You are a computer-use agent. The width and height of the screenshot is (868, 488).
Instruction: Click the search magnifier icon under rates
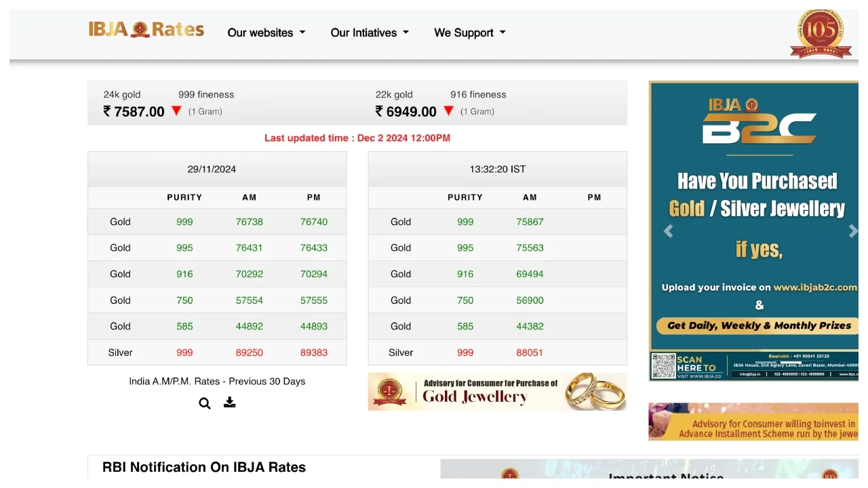(205, 403)
